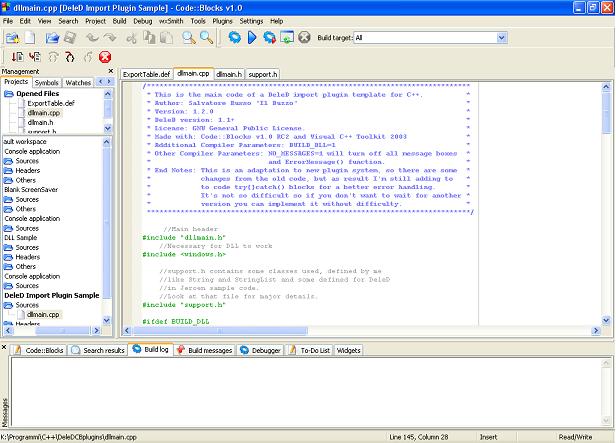This screenshot has height=443, width=616.
Task: Click the Cut scissors icon
Action: (x=132, y=38)
